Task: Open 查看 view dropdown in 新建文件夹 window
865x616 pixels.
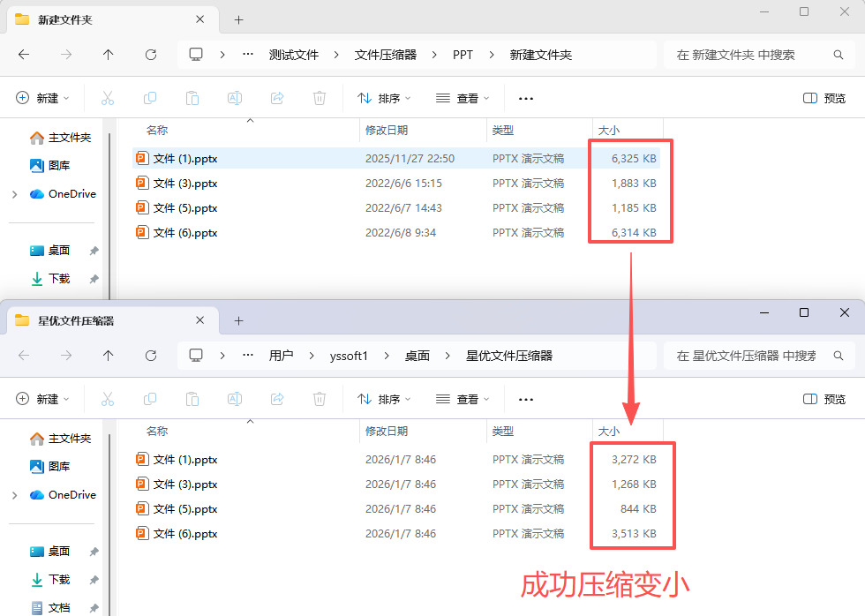Action: pos(463,98)
